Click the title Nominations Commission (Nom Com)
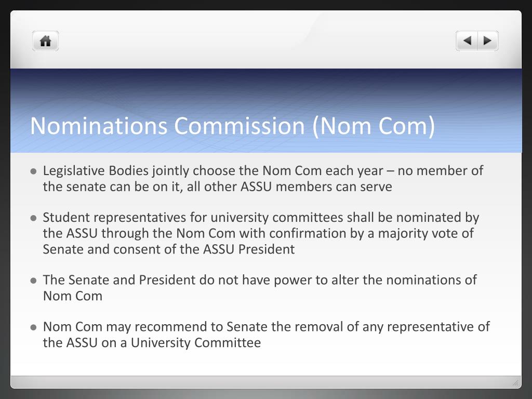The image size is (532, 399). tap(232, 126)
